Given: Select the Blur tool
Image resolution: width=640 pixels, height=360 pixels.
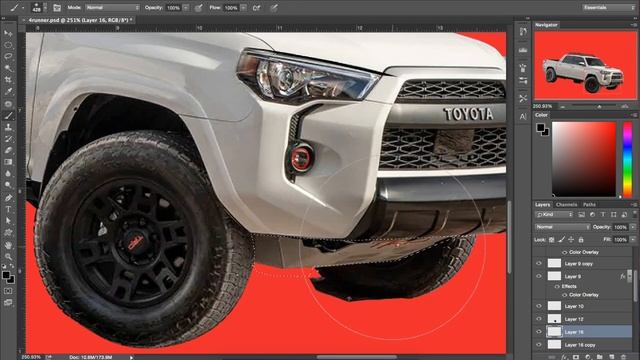Looking at the screenshot, I should (x=8, y=173).
